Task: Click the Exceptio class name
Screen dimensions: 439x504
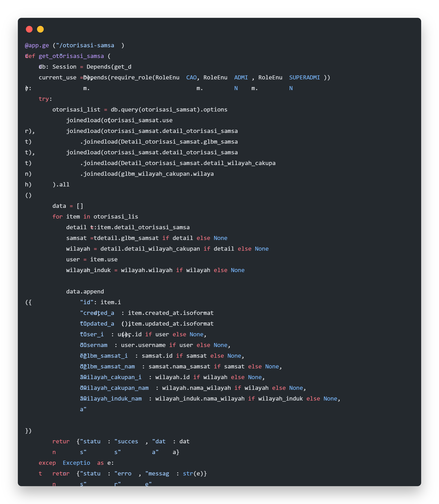Action: 76,463
